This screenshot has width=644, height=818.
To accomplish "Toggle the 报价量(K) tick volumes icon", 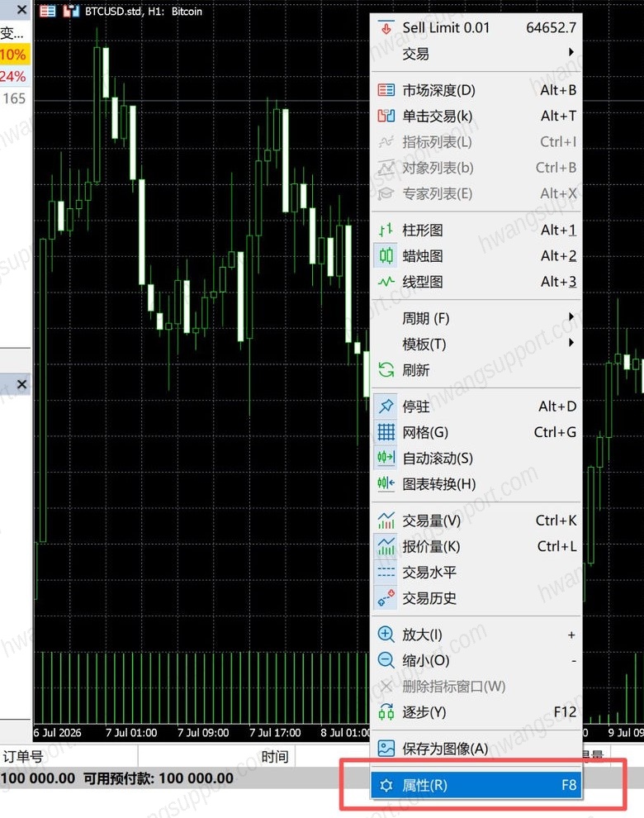I will (386, 546).
